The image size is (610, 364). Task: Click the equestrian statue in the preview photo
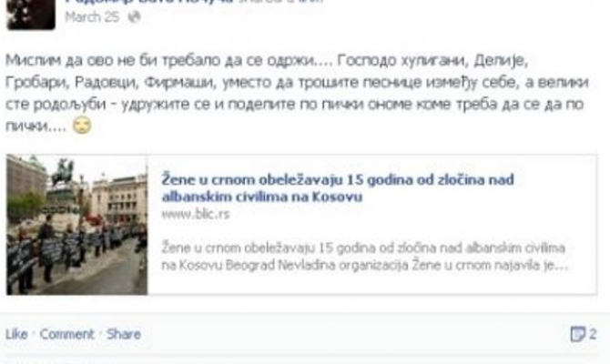point(63,172)
